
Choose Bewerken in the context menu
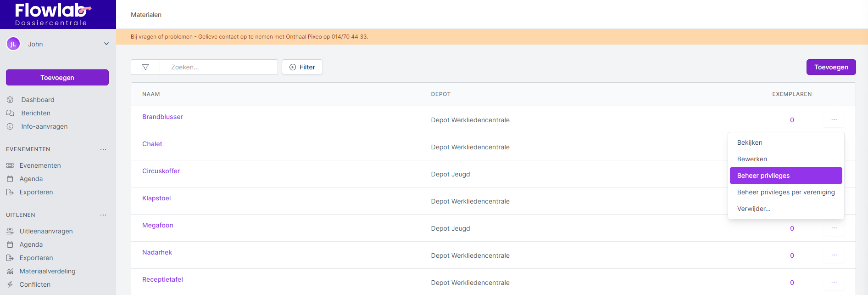(752, 159)
